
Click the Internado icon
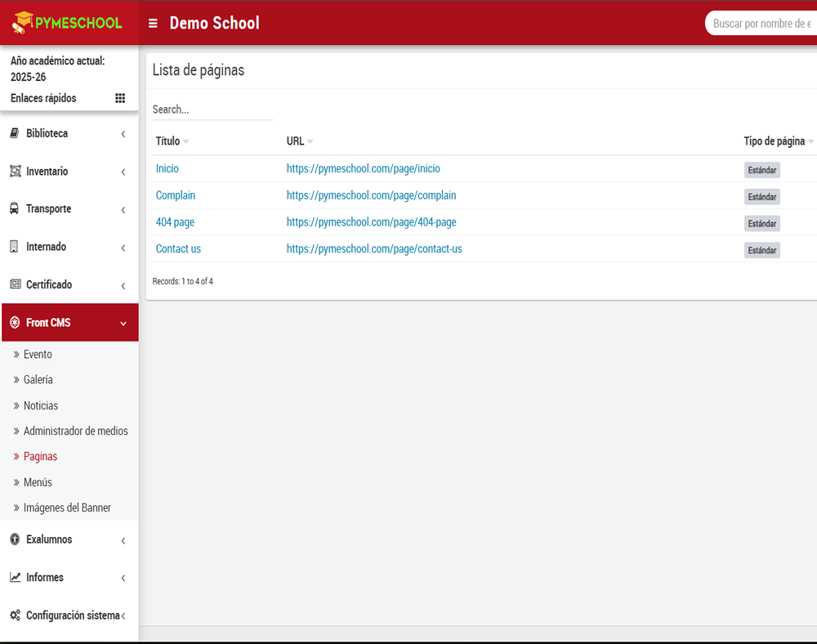(x=13, y=246)
